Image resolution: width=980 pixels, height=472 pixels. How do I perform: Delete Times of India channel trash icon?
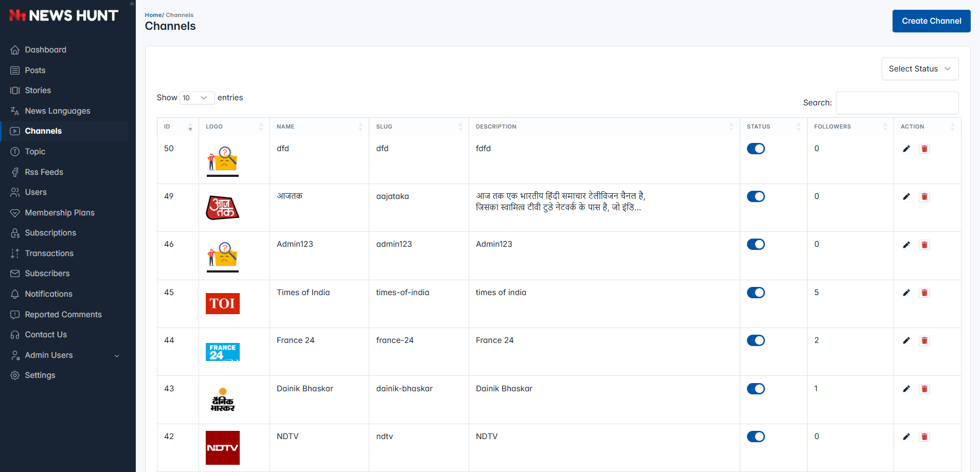click(x=924, y=293)
